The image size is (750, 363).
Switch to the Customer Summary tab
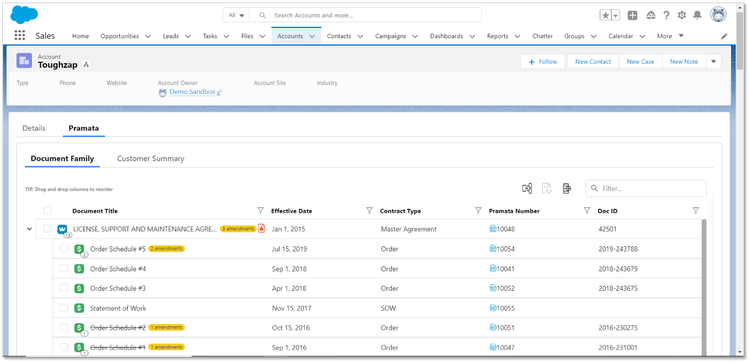[151, 158]
